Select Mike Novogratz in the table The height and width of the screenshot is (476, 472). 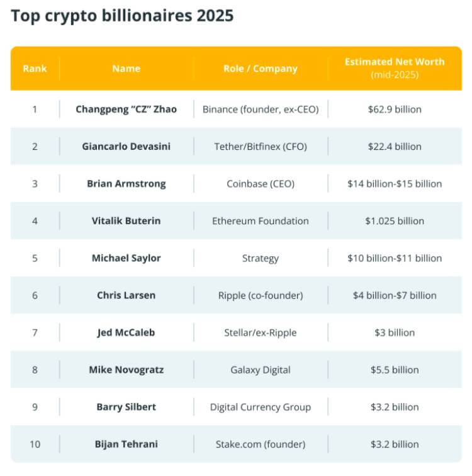point(126,370)
